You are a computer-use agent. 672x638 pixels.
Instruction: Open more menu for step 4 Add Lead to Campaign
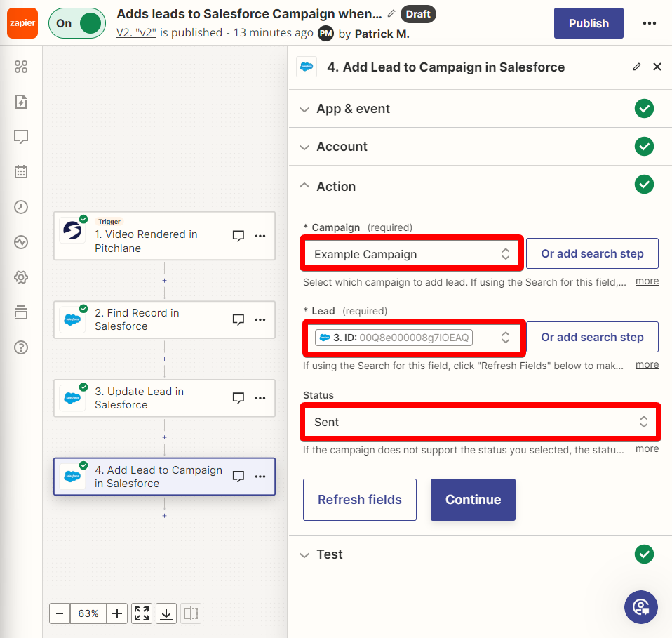260,477
